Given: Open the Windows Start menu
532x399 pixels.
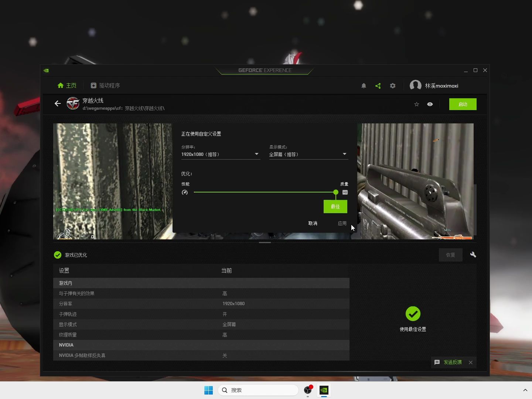Looking at the screenshot, I should 209,390.
